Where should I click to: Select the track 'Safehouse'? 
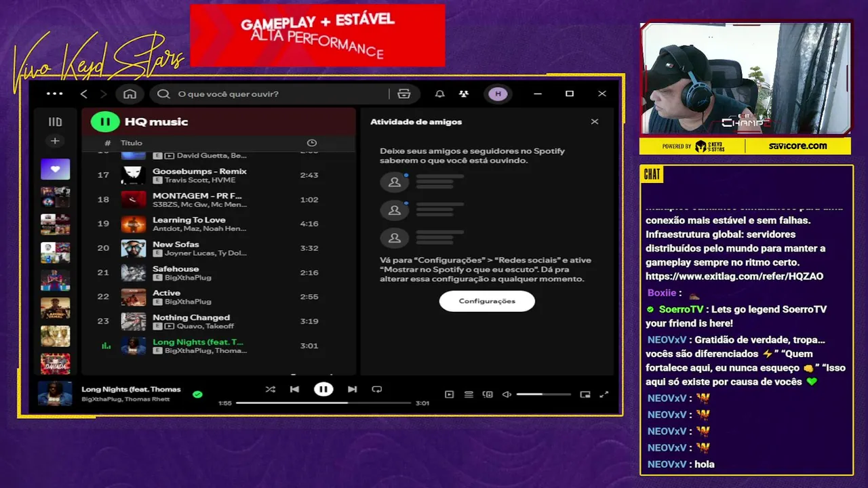click(x=176, y=269)
